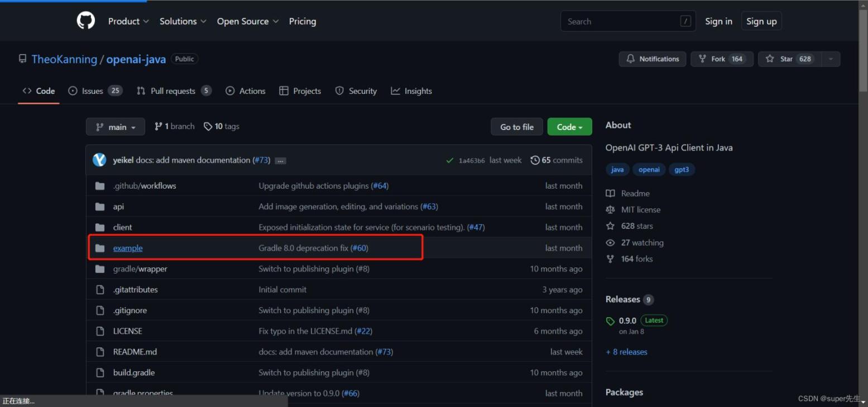Open commit hash 1a463b6

(x=472, y=160)
